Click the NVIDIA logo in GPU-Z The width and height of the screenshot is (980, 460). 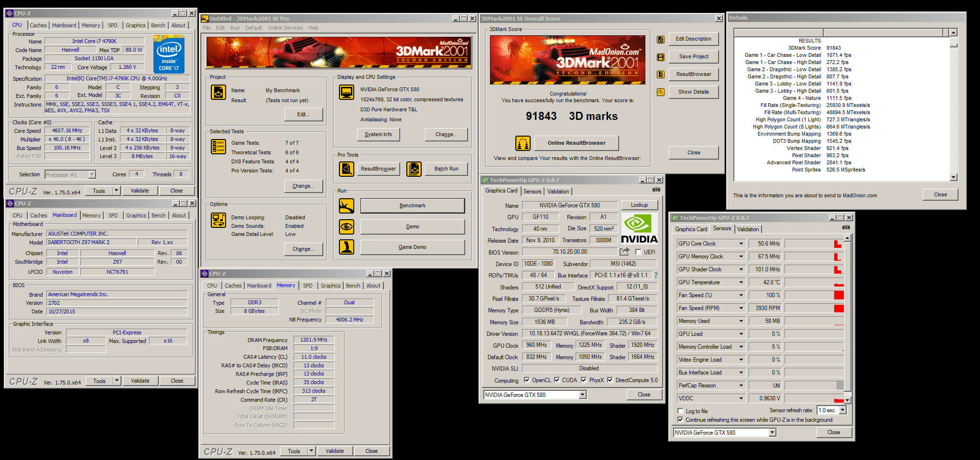[639, 229]
